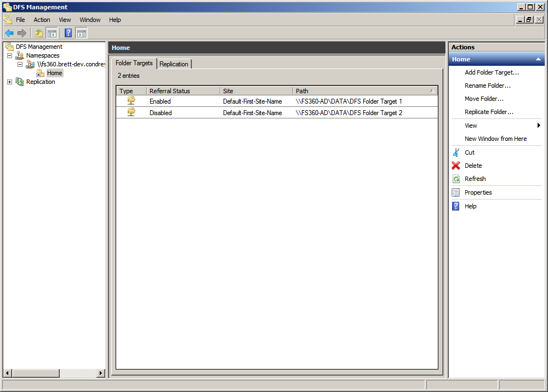Click the DFS Management root tree icon
Screen dimensions: 548x392
[9, 47]
